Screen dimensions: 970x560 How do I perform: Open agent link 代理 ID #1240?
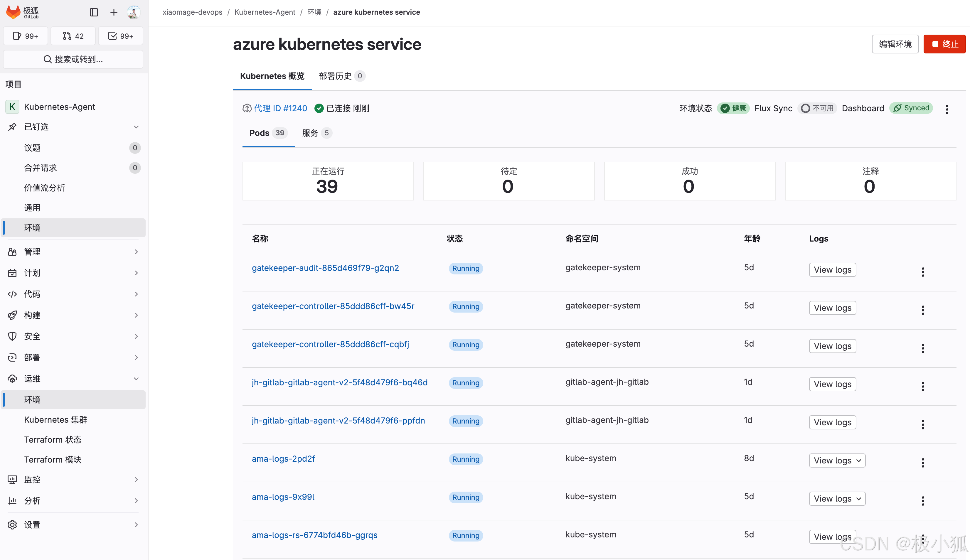(280, 109)
